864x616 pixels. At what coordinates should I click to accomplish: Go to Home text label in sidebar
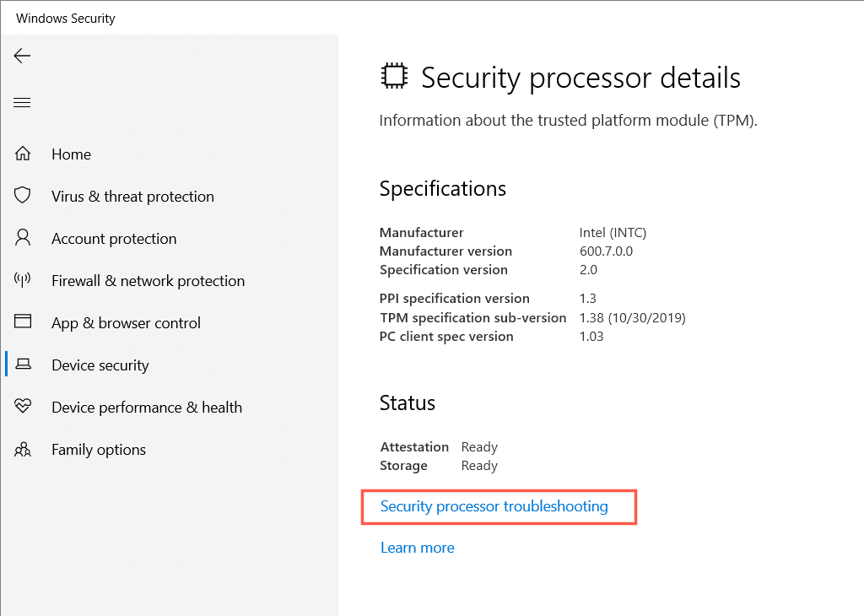click(71, 154)
